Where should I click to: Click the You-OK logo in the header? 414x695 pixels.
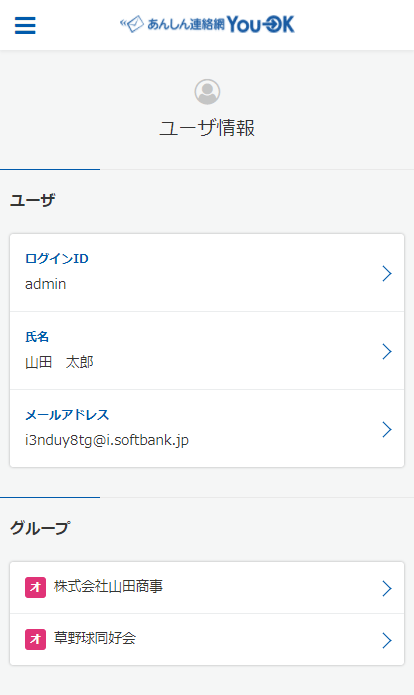coord(207,24)
